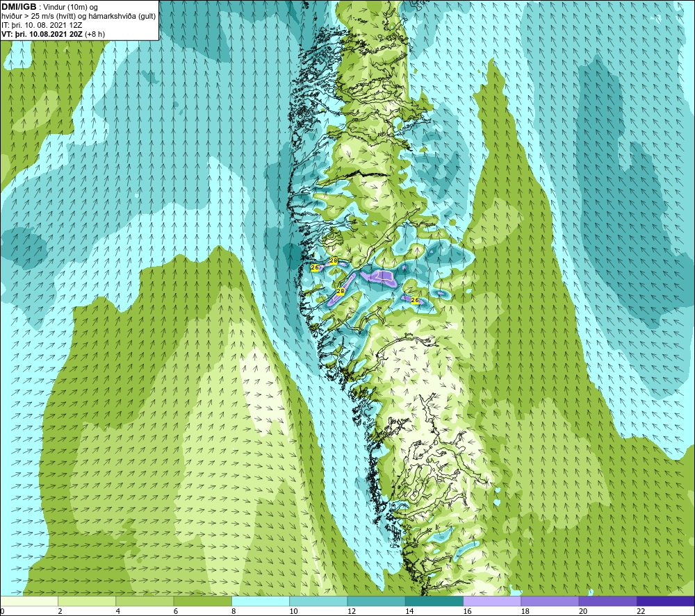
Task: Click the legend tick value 10
Action: point(294,612)
